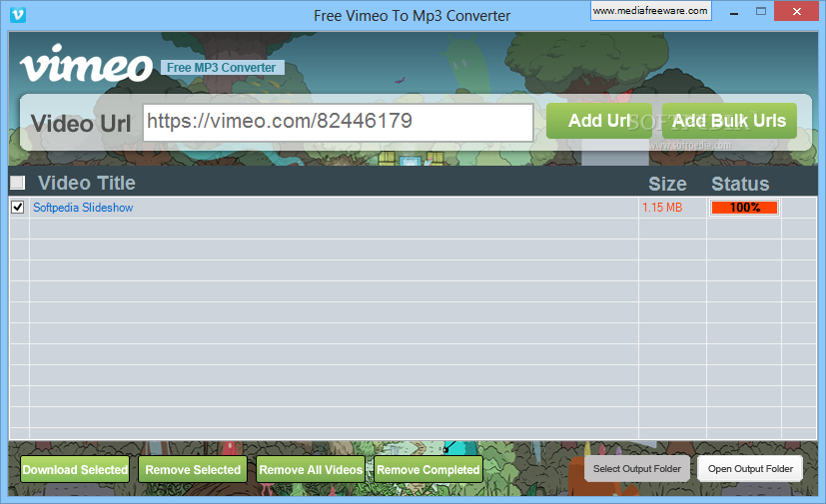Click the Select Output Folder button
The image size is (826, 504).
(637, 469)
